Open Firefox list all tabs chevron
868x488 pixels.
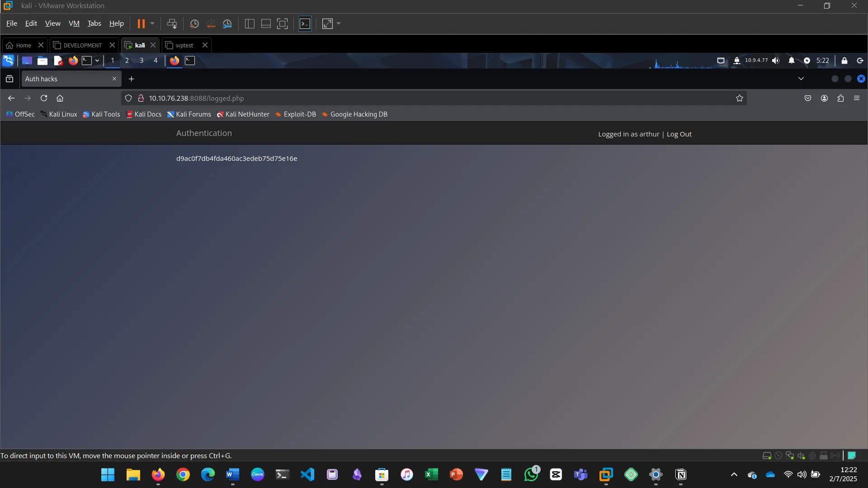(x=801, y=79)
